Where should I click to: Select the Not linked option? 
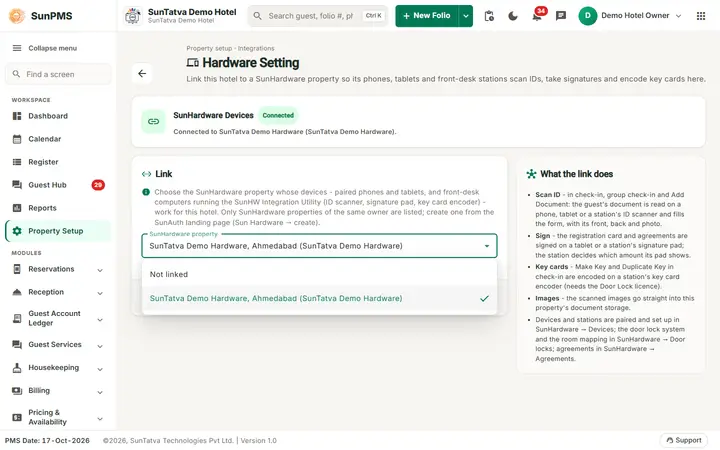click(x=320, y=274)
